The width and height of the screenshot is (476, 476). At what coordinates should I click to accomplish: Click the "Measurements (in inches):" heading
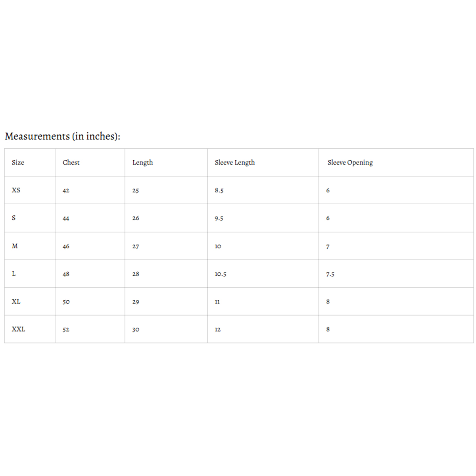pos(62,136)
